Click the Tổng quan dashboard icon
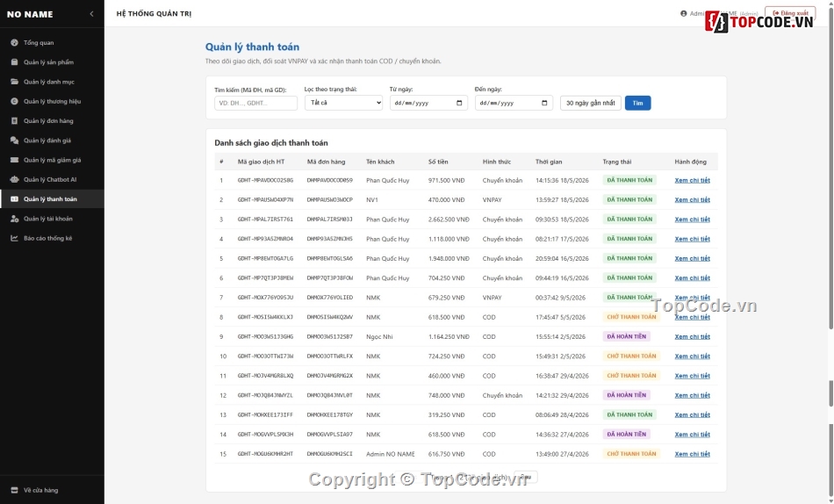 pyautogui.click(x=14, y=42)
